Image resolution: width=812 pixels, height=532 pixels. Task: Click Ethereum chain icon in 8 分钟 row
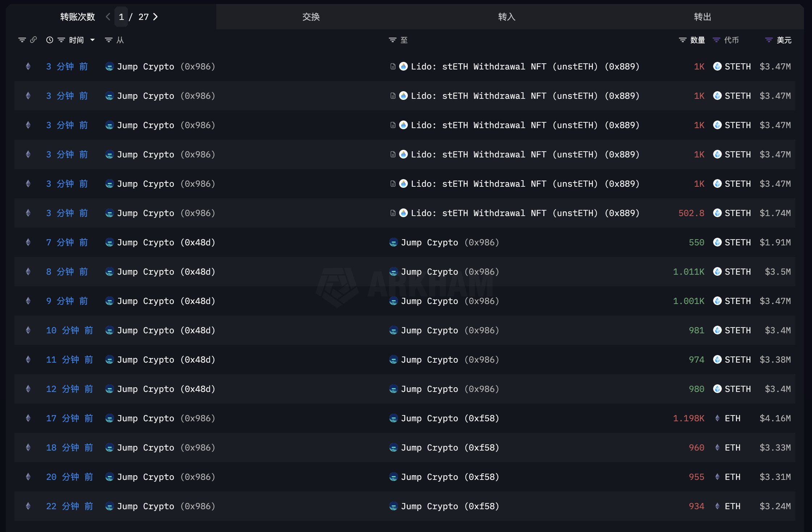[28, 271]
